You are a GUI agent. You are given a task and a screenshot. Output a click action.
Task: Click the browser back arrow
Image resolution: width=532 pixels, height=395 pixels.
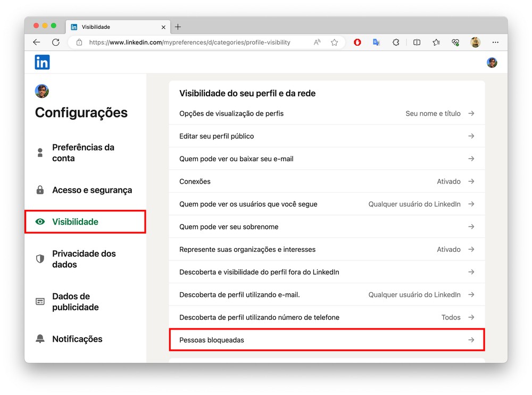coord(36,42)
